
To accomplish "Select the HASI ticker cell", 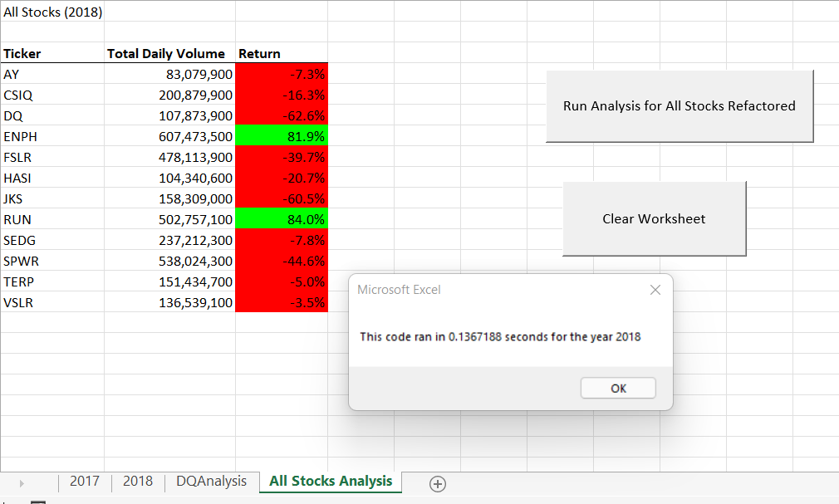I will [52, 179].
